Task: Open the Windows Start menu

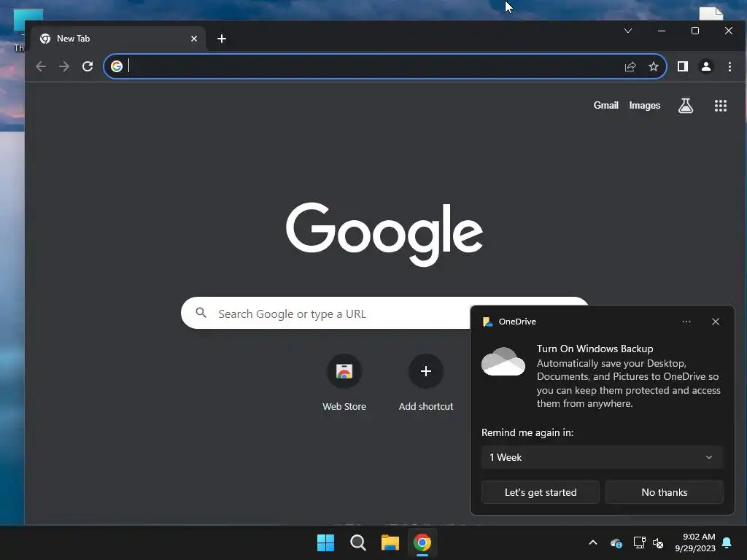Action: (x=326, y=542)
